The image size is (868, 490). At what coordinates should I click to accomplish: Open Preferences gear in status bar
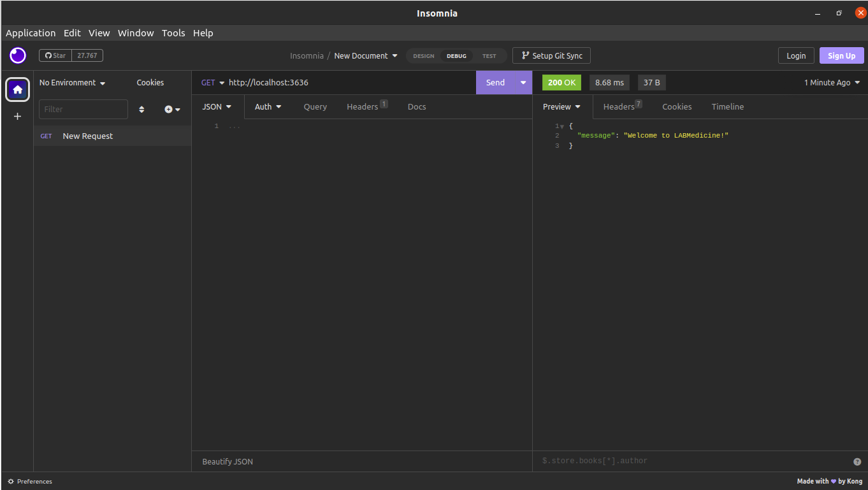pos(30,482)
